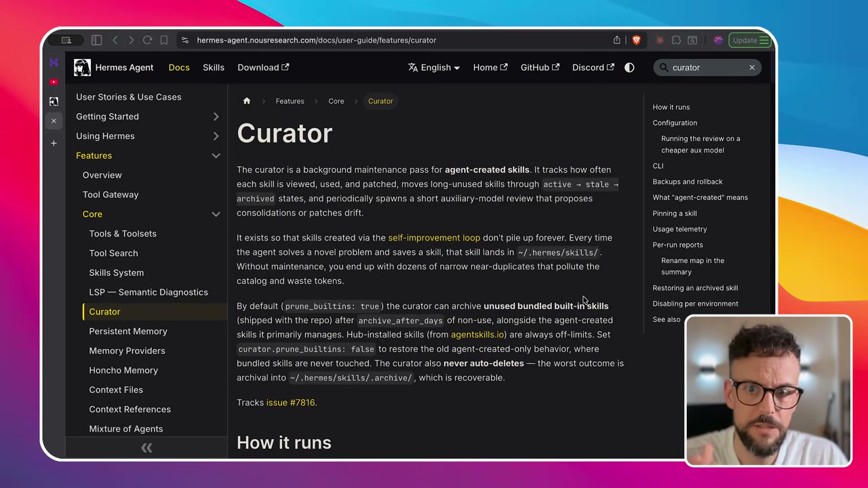
Task: Expand the Using Hermes section chevron
Action: coord(216,136)
